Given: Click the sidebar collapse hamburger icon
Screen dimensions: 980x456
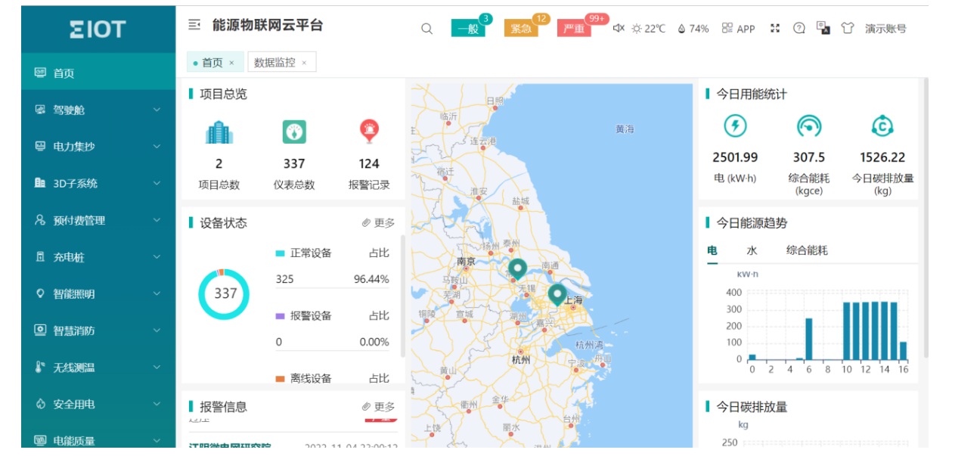Looking at the screenshot, I should [194, 25].
